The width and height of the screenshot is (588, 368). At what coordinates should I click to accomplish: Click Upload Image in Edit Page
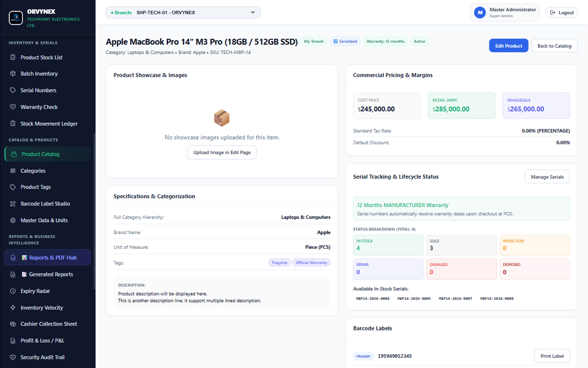[x=222, y=152]
